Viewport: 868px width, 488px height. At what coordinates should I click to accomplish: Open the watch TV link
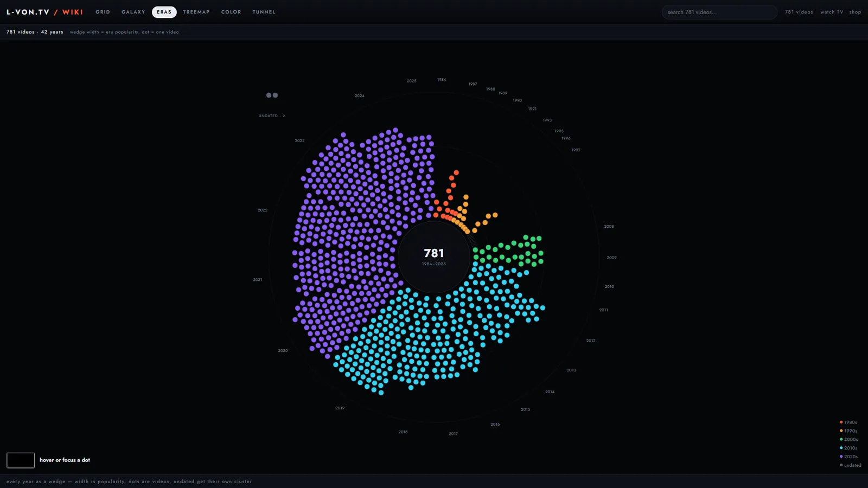tap(832, 12)
